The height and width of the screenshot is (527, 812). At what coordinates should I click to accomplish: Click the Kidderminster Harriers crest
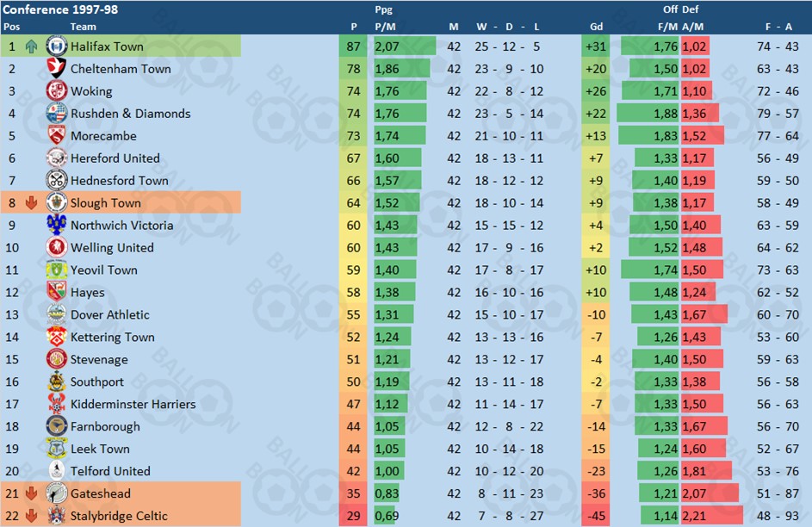tap(56, 403)
